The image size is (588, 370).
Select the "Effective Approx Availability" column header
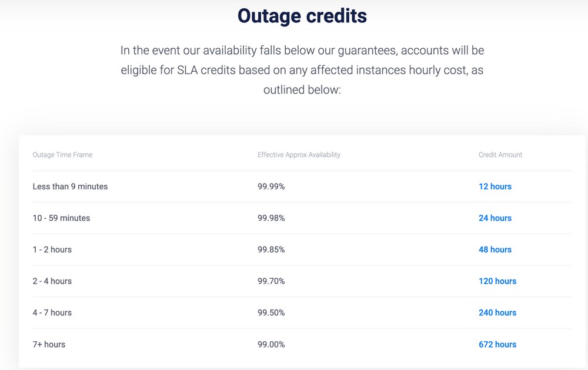click(299, 155)
